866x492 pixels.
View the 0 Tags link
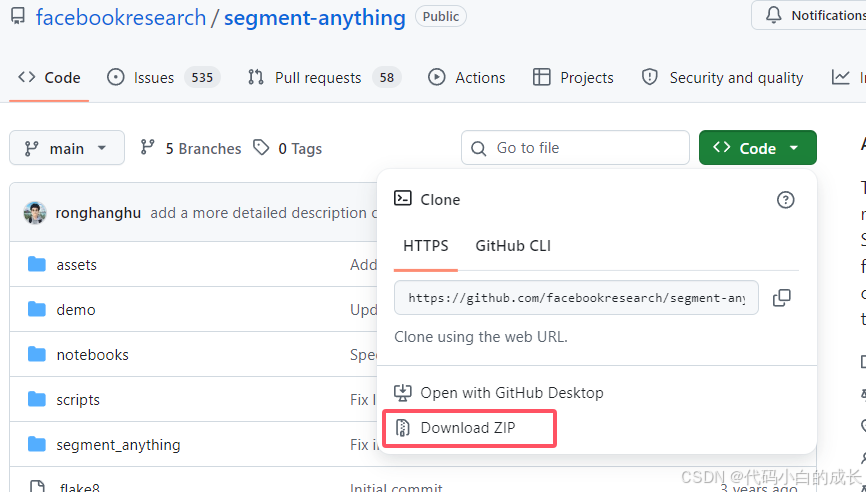(287, 148)
